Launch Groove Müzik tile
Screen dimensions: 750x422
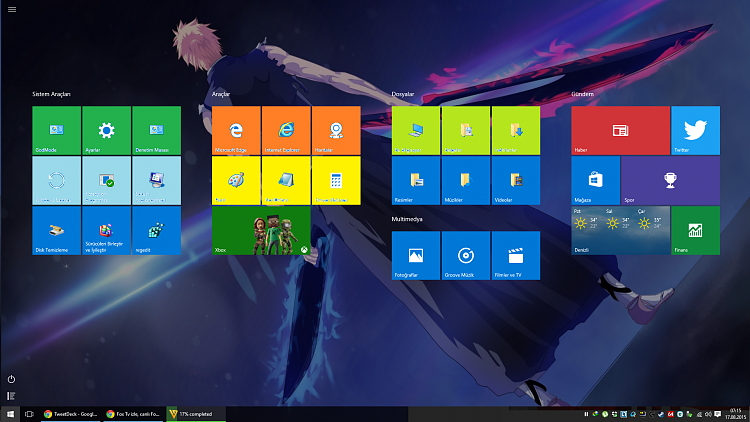coord(466,255)
